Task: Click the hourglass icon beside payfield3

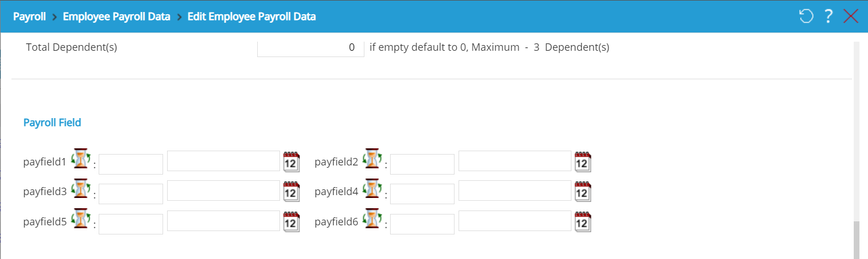Action: click(81, 188)
